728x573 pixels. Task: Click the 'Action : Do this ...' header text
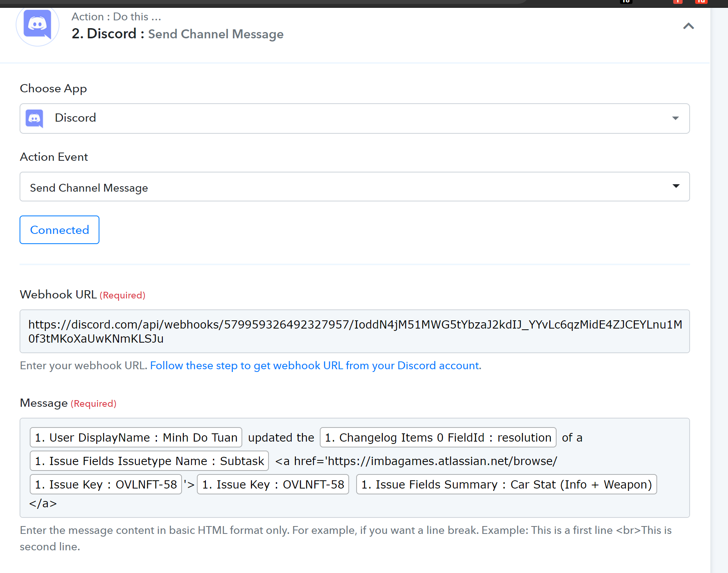click(116, 16)
